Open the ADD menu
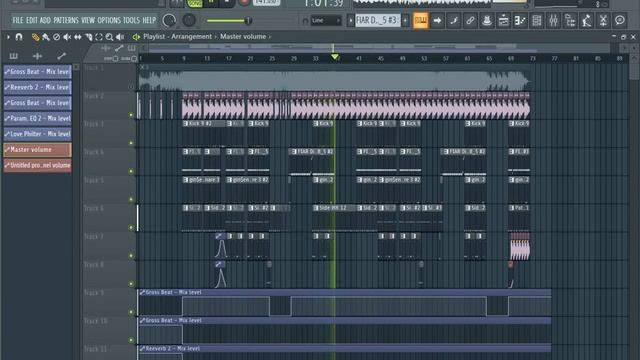Screen dimensions: 640x360 (45, 20)
